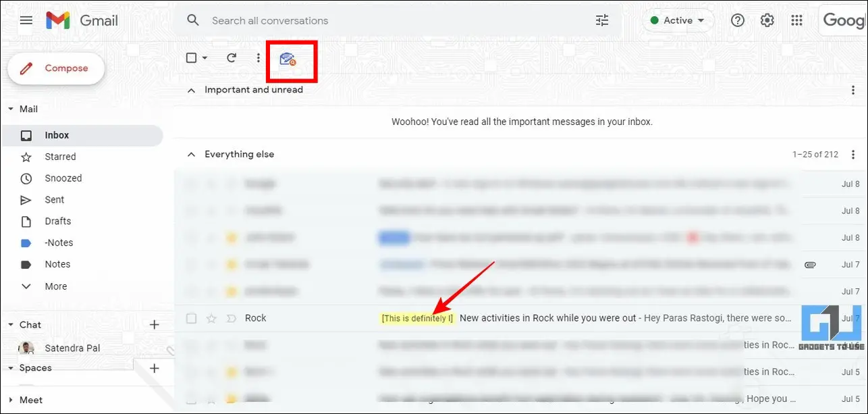
Task: Tick the select-all checkbox
Action: [191, 58]
